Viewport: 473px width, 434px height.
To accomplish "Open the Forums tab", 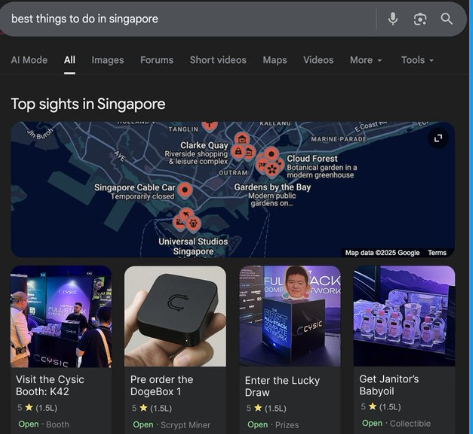I will 157,60.
